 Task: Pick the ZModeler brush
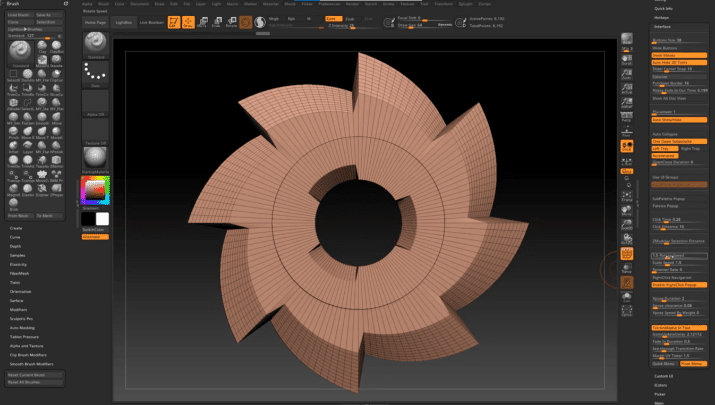click(13, 104)
